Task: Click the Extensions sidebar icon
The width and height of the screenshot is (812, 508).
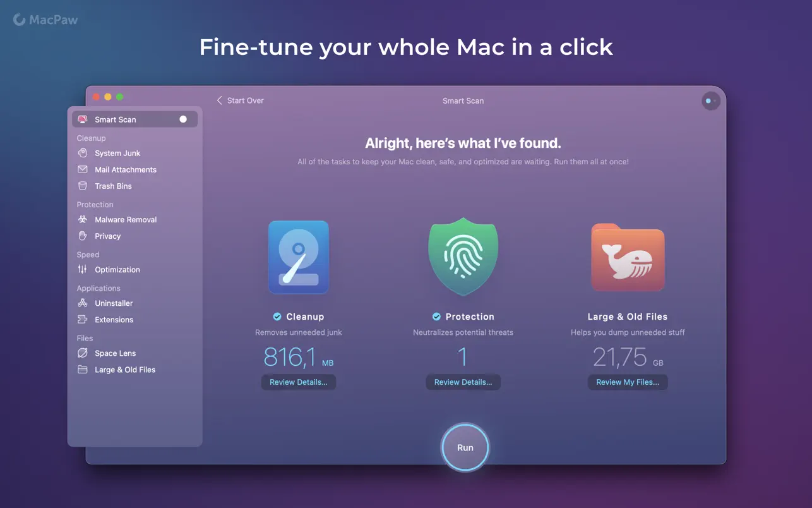Action: pyautogui.click(x=82, y=319)
